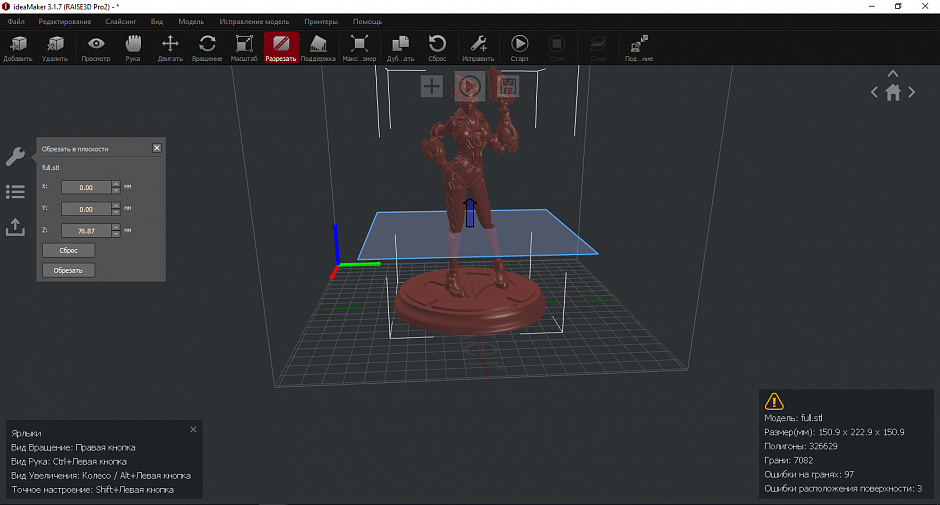The image size is (940, 505).
Task: Select the Вращение rotate tool
Action: (207, 48)
